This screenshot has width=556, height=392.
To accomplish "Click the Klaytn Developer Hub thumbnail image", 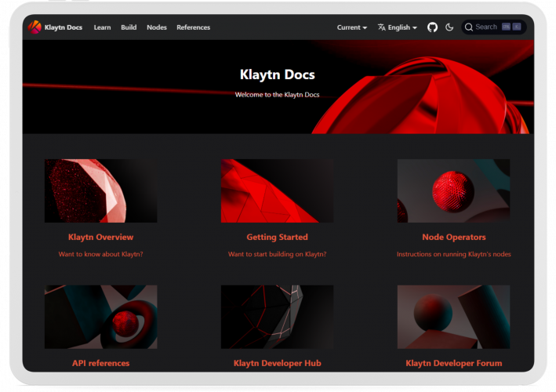I will pos(278,317).
